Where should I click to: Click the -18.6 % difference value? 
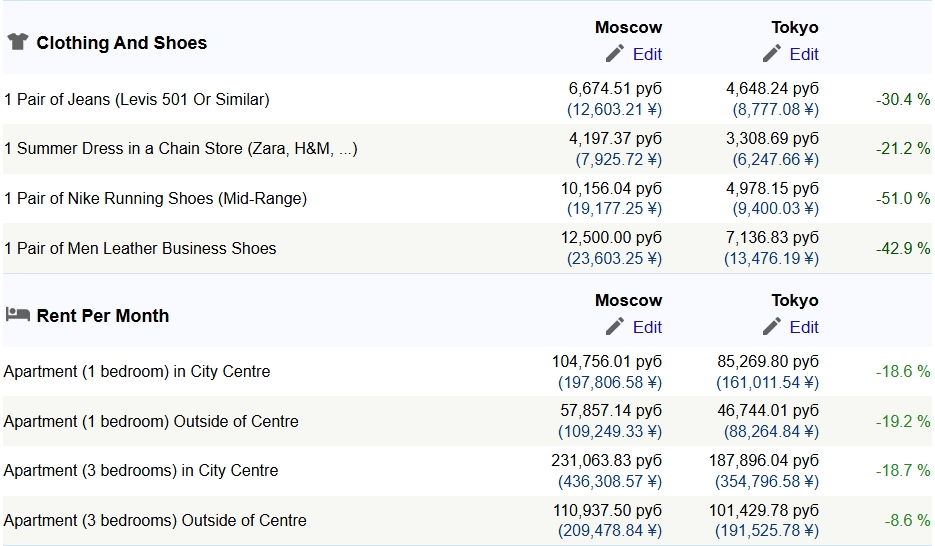(903, 371)
